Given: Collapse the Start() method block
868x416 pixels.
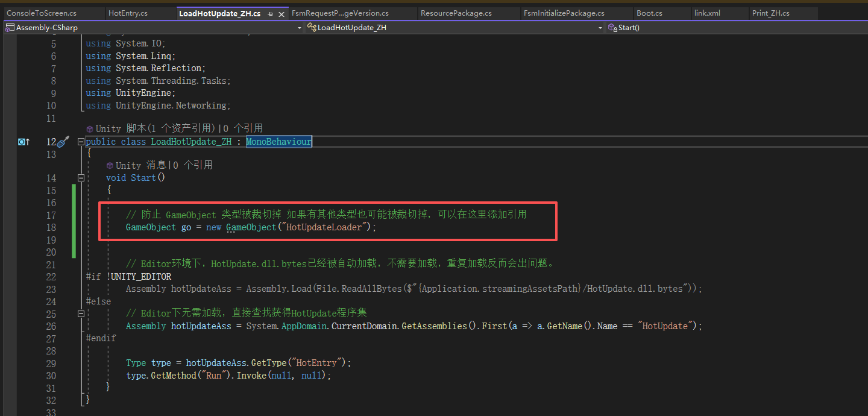Looking at the screenshot, I should [81, 178].
